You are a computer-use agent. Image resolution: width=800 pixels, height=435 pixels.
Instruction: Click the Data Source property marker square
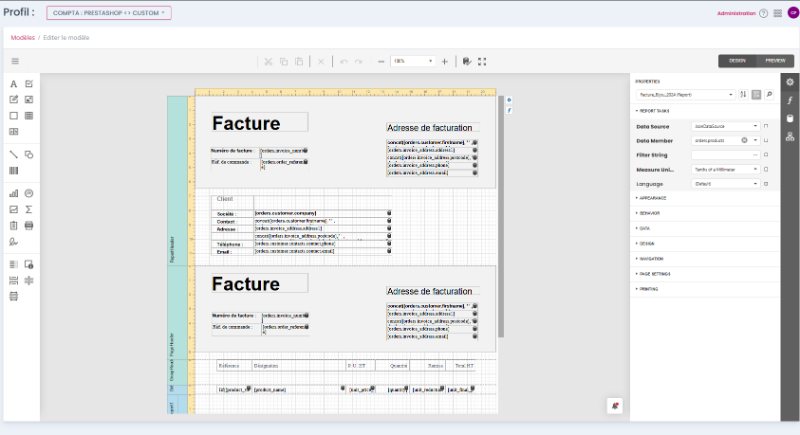[766, 126]
